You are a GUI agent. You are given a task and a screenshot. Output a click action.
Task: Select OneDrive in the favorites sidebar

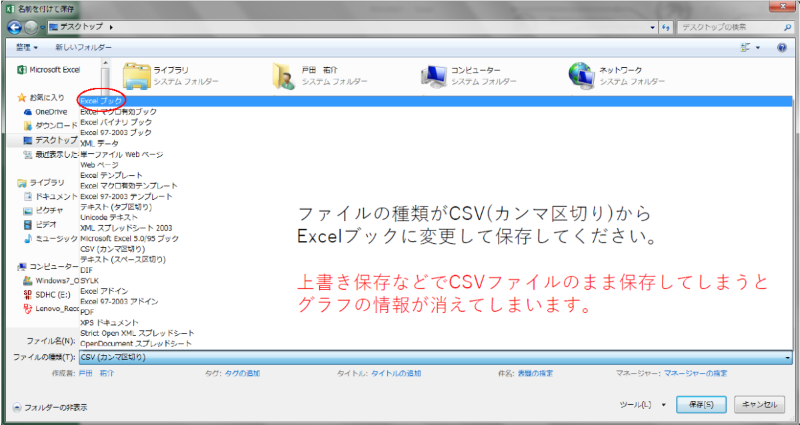pyautogui.click(x=50, y=112)
